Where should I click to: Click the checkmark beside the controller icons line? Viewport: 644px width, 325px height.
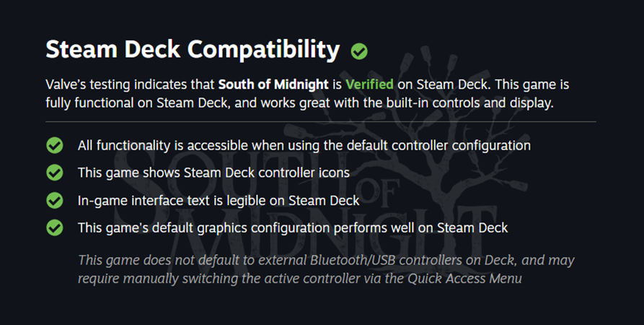54,173
